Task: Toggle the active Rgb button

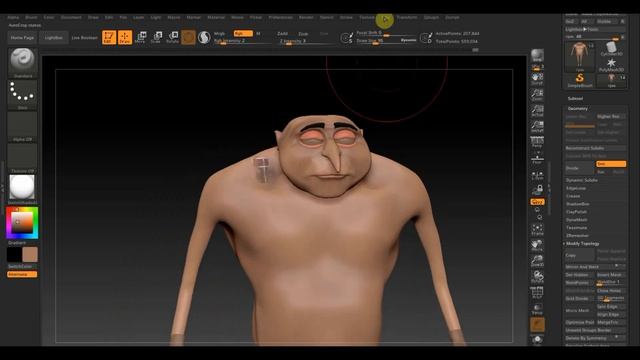Action: pos(243,33)
